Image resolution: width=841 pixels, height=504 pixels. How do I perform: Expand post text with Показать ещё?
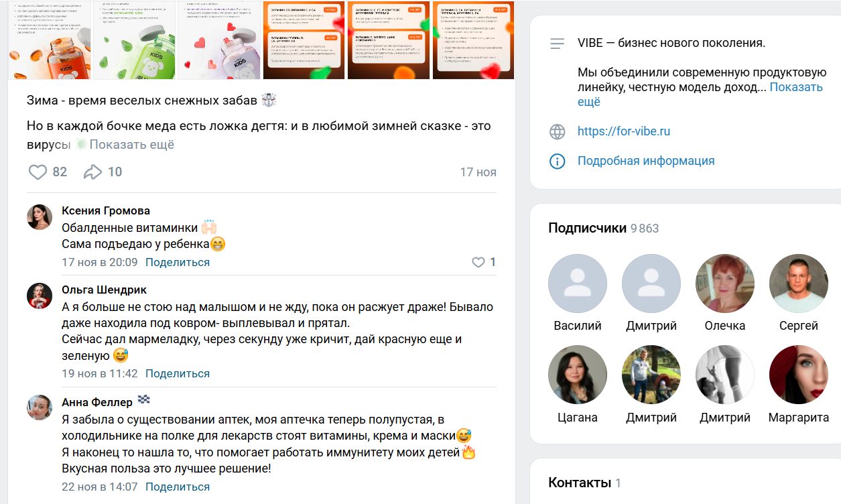(132, 144)
